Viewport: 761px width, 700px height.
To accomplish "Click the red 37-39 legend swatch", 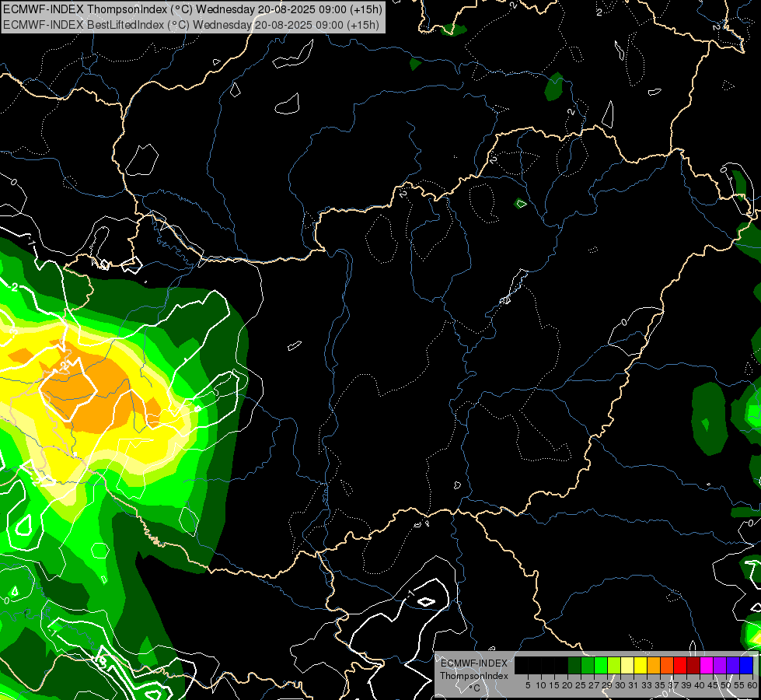I will click(x=680, y=665).
